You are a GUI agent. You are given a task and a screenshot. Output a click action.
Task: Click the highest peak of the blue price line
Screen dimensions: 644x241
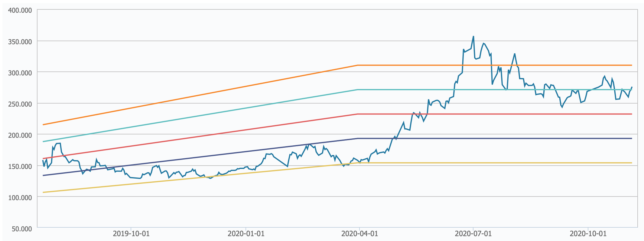pos(473,36)
